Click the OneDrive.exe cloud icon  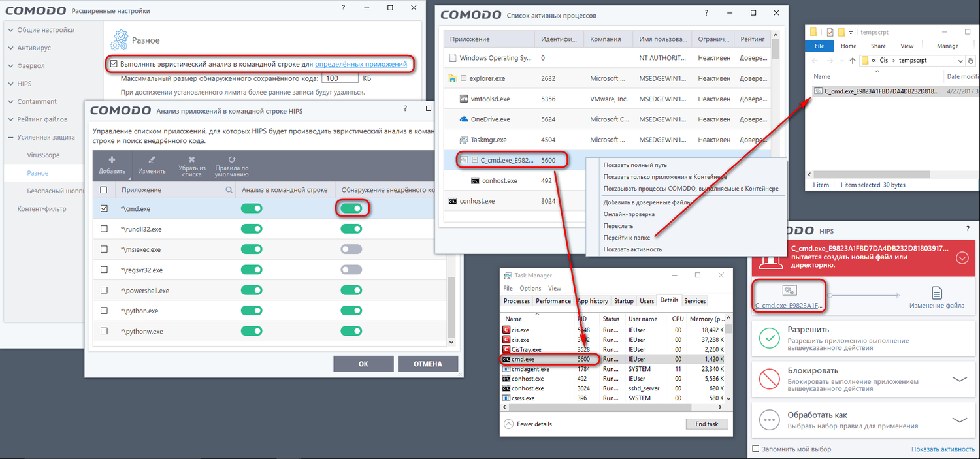click(464, 119)
